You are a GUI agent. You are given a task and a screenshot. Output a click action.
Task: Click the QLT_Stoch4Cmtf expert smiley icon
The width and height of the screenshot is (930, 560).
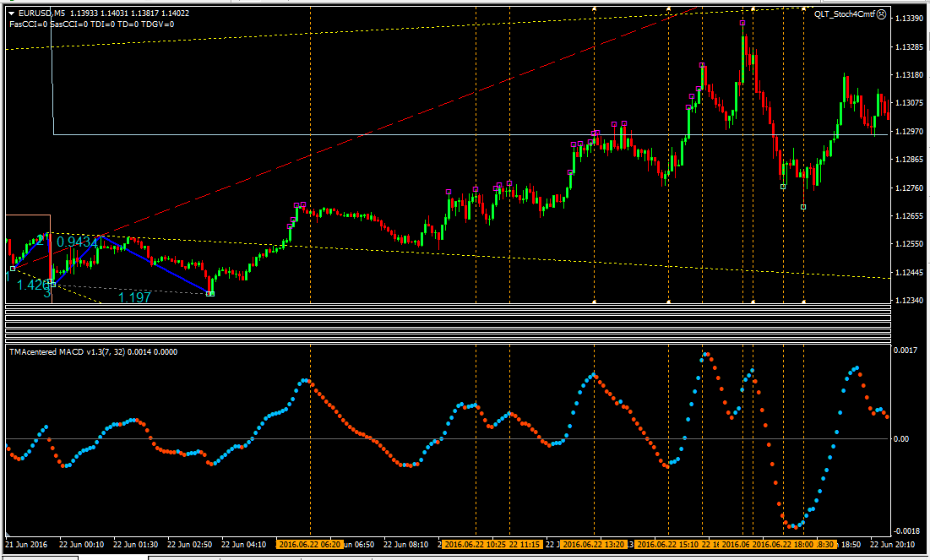[882, 14]
